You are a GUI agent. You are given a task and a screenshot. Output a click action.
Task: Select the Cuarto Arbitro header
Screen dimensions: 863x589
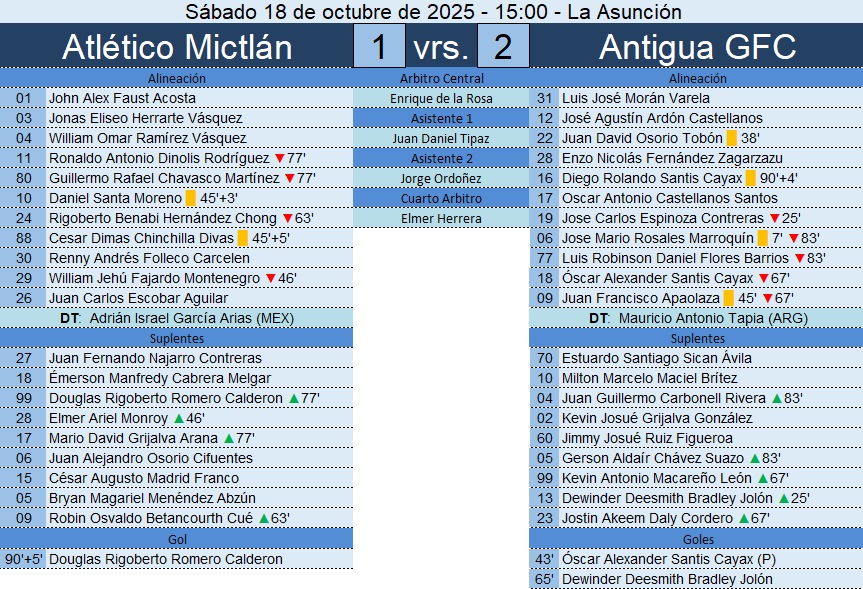tap(441, 198)
